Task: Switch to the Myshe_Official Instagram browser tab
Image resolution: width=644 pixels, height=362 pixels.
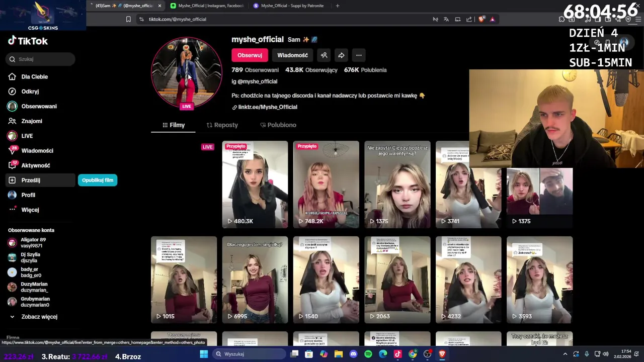Action: click(206, 6)
